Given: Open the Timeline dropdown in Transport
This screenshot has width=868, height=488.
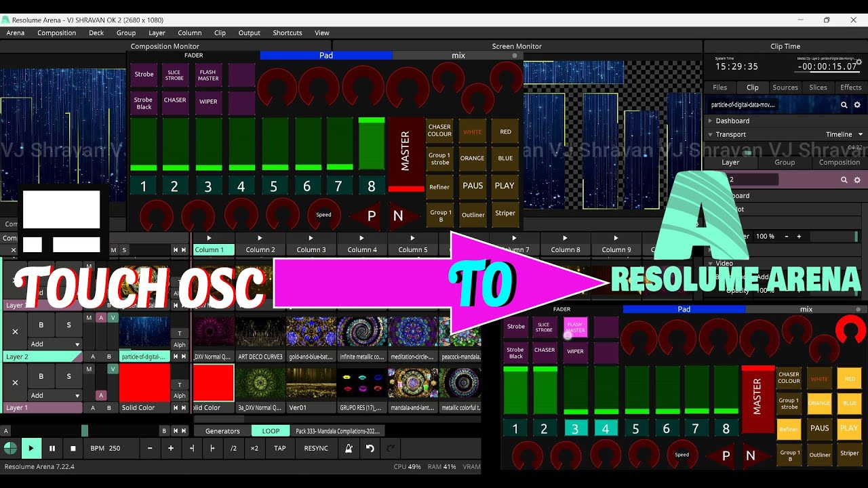Looking at the screenshot, I should (844, 134).
